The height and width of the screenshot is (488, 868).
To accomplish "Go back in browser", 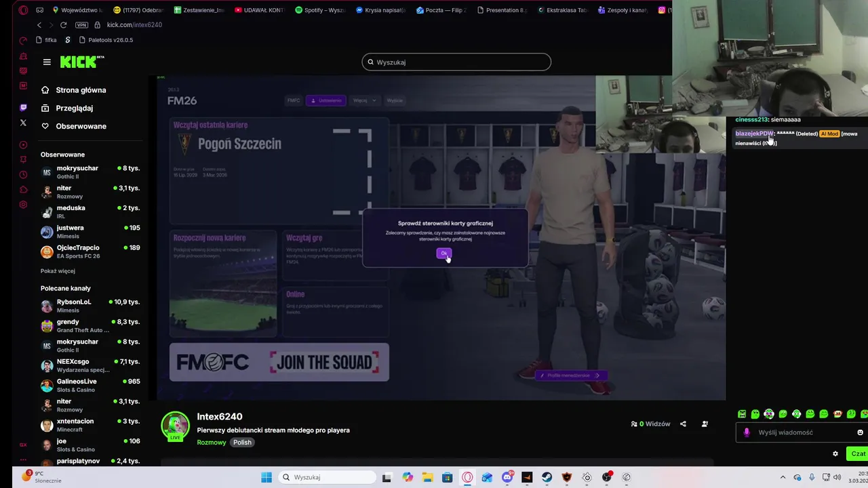I will 39,25.
